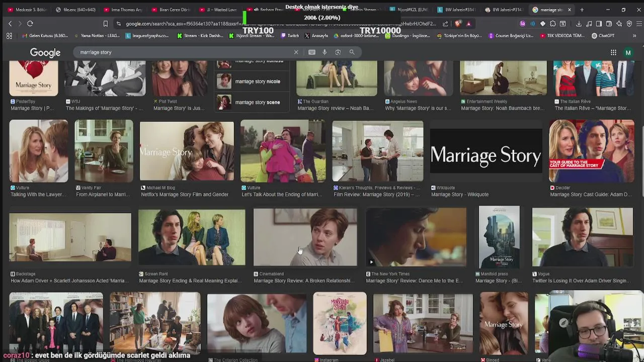Open Google account avatar M
This screenshot has height=362, width=644.
click(x=628, y=52)
